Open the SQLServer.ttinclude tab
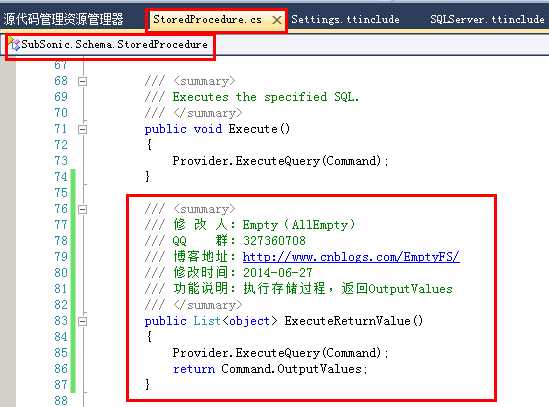This screenshot has width=549, height=407. click(487, 19)
